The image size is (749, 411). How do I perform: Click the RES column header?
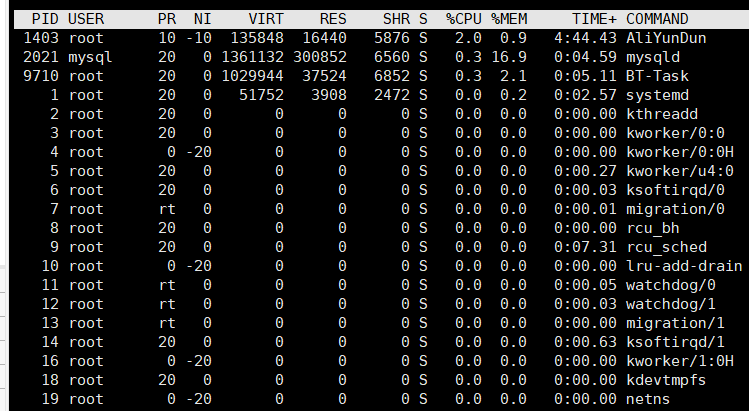coord(333,19)
